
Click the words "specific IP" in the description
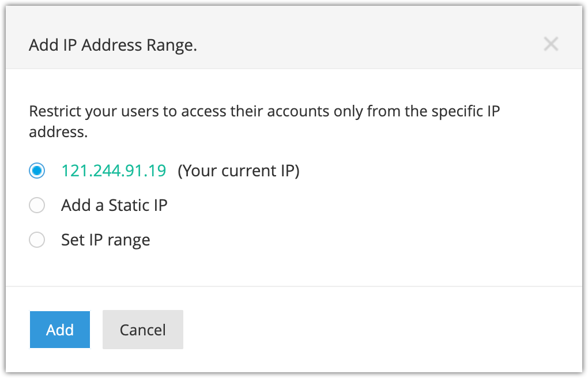click(x=463, y=111)
